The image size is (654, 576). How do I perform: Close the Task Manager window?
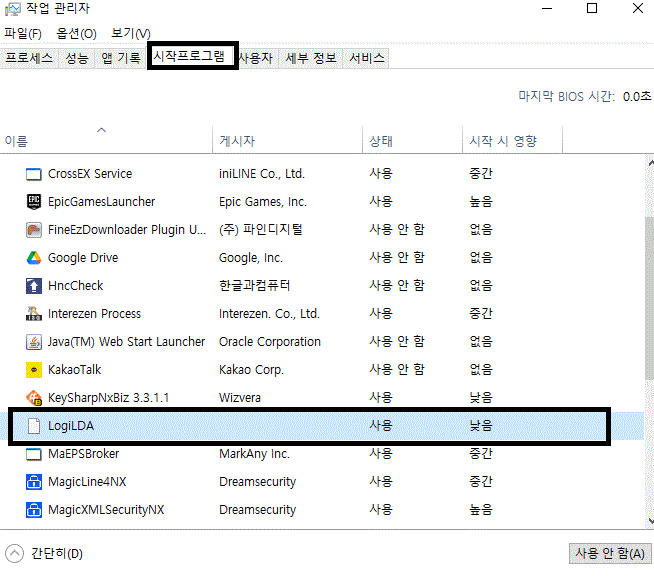point(638,8)
